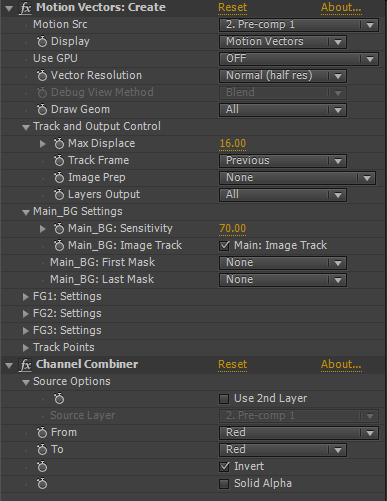Screen dimensions: 387x501
Task: Expand Max Displace slider triangle
Action: pyautogui.click(x=42, y=144)
